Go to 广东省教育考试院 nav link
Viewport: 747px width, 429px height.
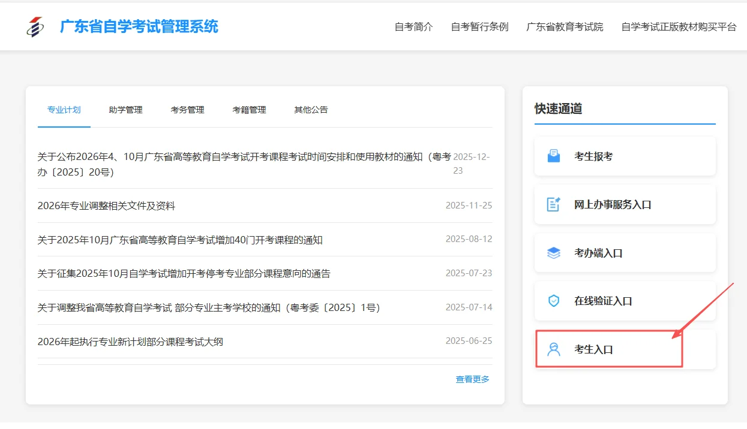pyautogui.click(x=564, y=27)
